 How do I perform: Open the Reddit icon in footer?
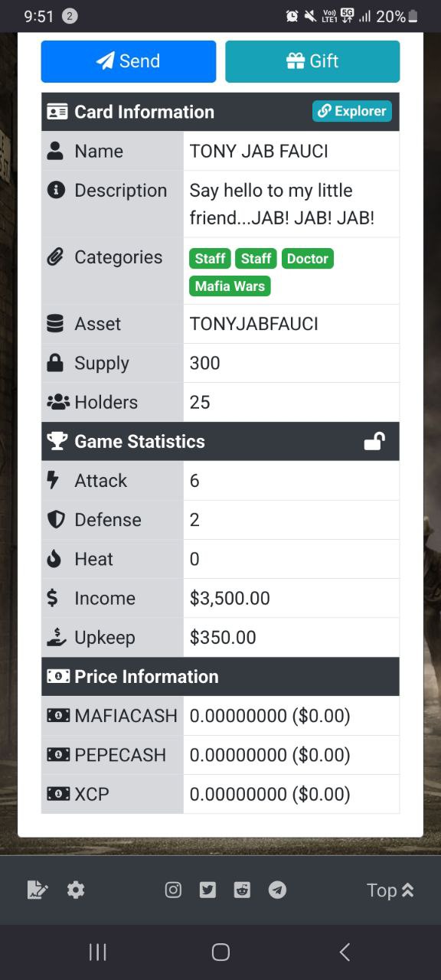pyautogui.click(x=242, y=890)
